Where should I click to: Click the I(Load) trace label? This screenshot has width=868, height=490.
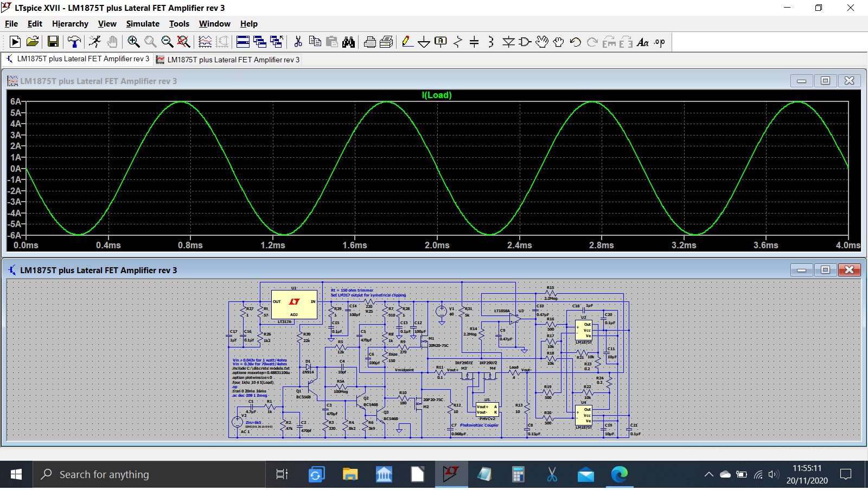(437, 95)
